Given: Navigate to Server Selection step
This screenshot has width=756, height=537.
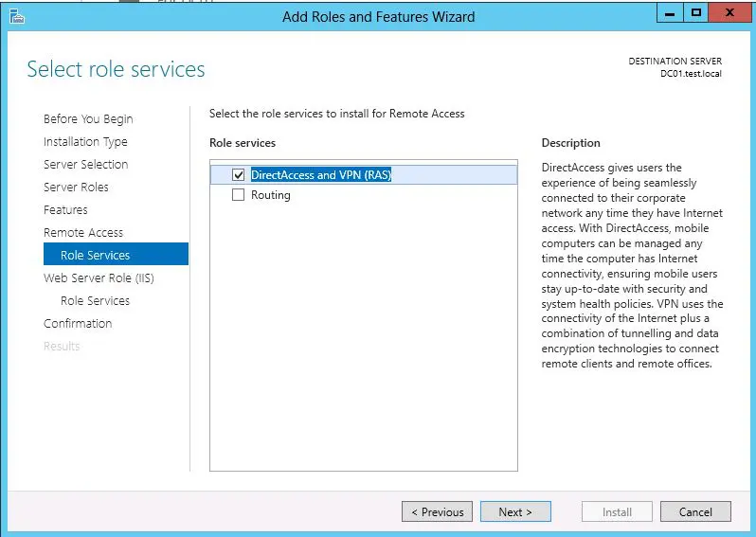Looking at the screenshot, I should point(85,164).
